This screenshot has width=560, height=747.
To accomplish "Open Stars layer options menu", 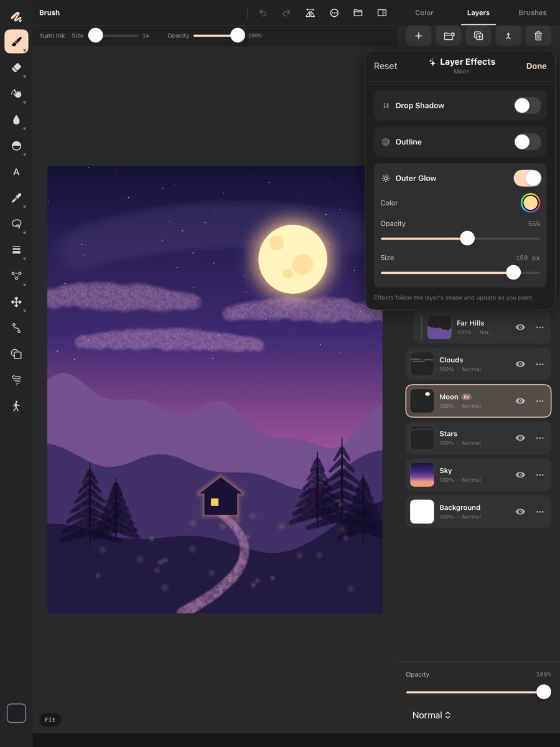I will (539, 438).
